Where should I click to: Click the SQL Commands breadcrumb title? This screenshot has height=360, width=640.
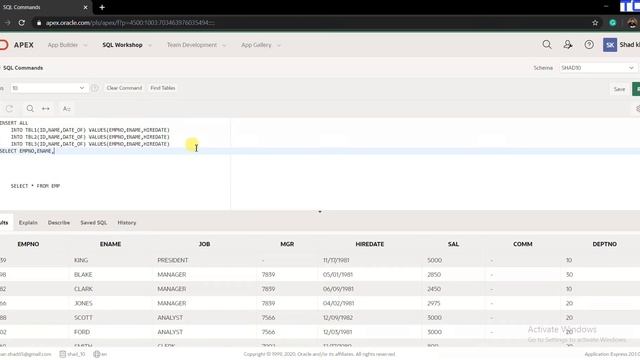coord(23,68)
